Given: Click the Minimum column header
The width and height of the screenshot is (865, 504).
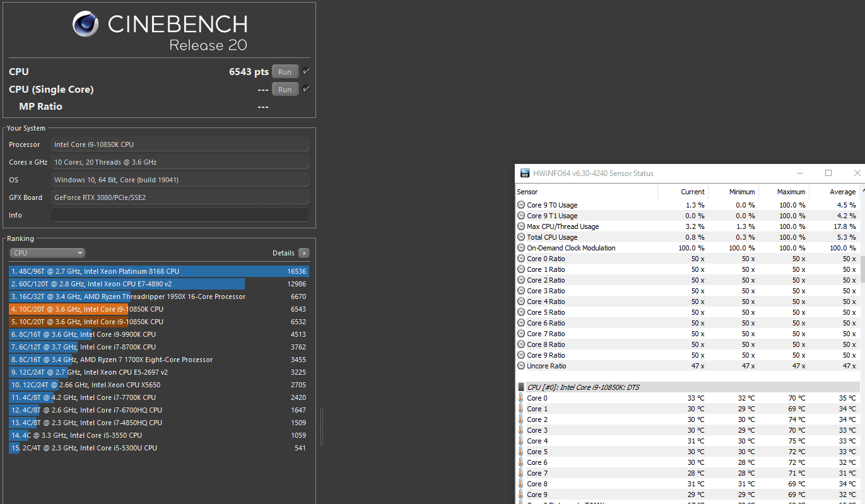Looking at the screenshot, I should click(733, 192).
